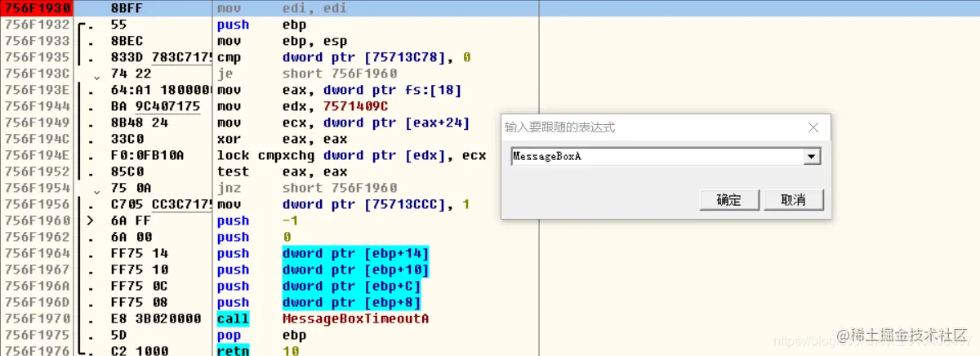Select address row 756F1956

pyautogui.click(x=37, y=204)
